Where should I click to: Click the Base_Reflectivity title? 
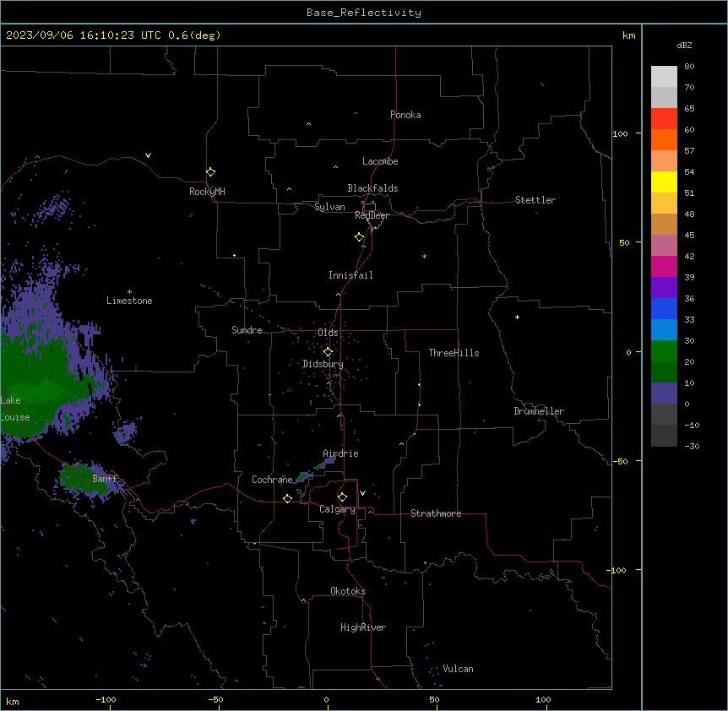[364, 13]
